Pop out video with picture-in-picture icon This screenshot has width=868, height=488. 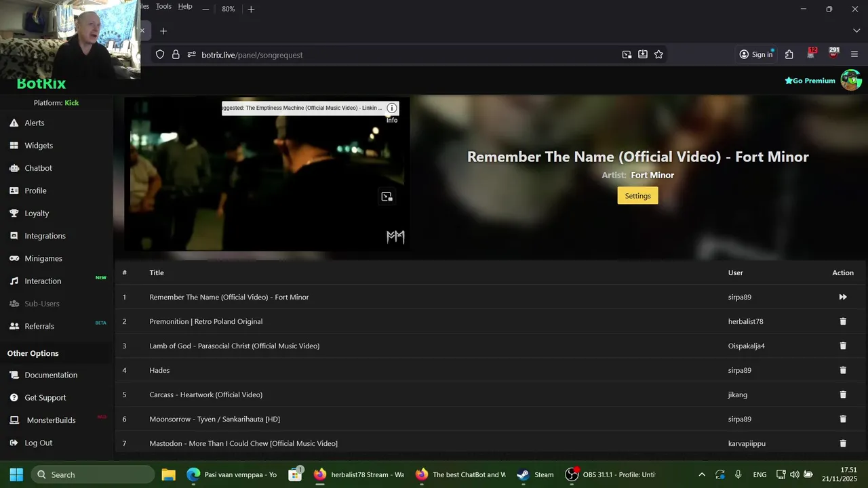tap(387, 197)
